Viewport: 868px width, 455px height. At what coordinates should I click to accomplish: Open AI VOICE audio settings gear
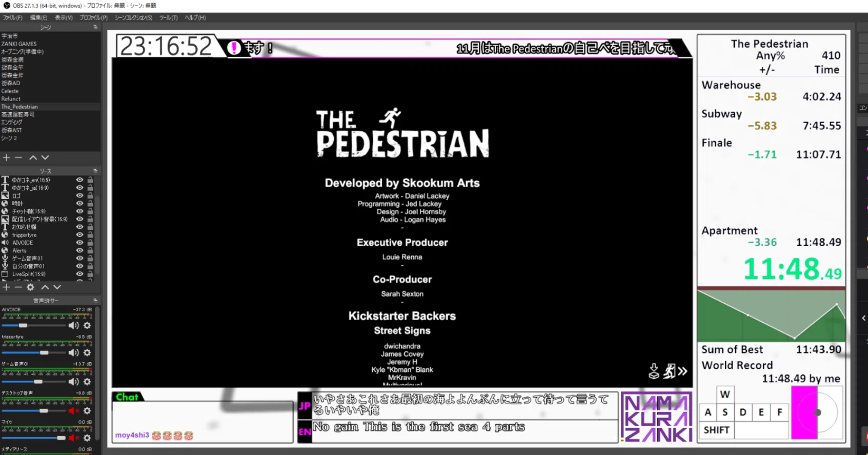tap(87, 325)
